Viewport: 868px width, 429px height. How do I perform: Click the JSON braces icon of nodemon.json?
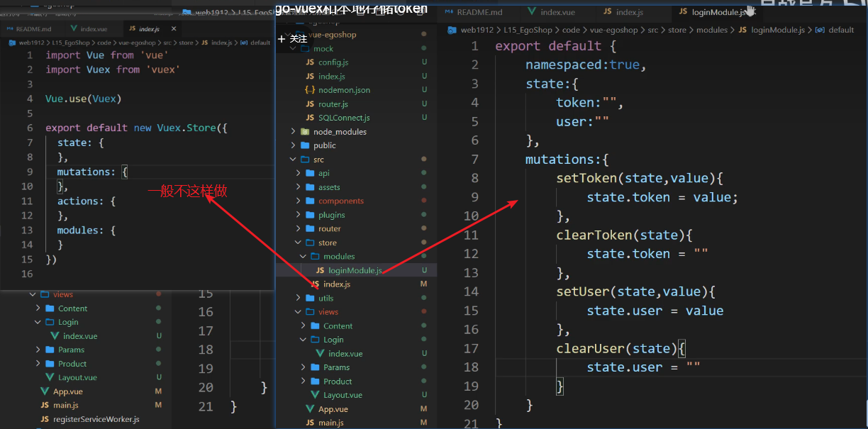[x=310, y=90]
